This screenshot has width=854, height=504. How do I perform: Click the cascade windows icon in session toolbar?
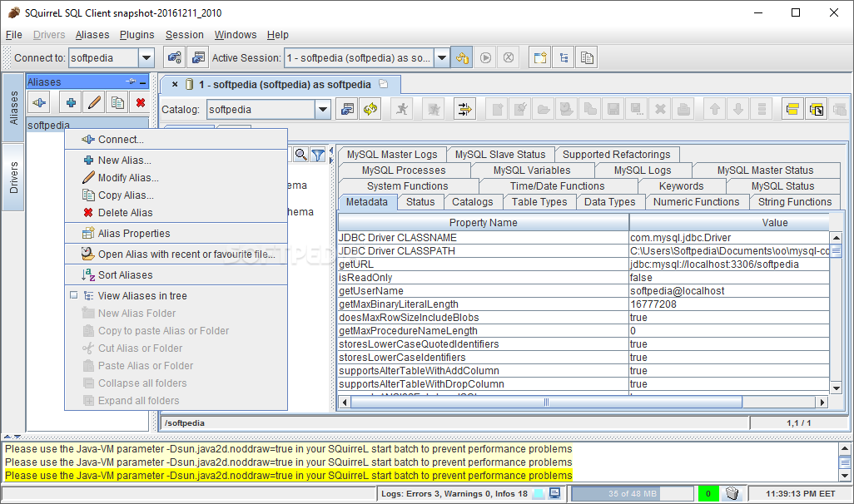pyautogui.click(x=816, y=110)
